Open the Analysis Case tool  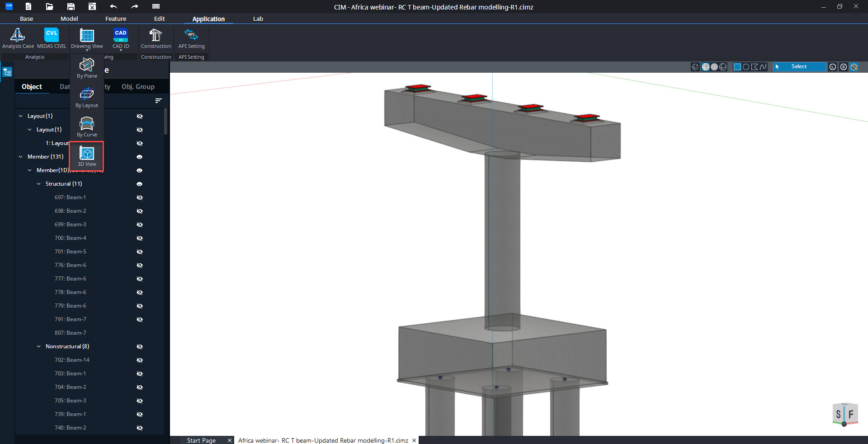[18, 39]
